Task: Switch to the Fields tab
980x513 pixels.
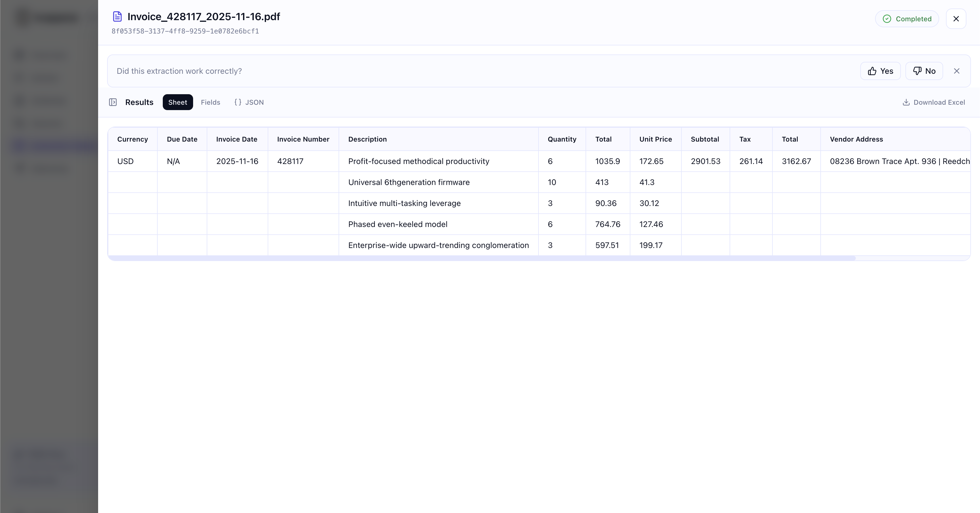Action: tap(210, 102)
